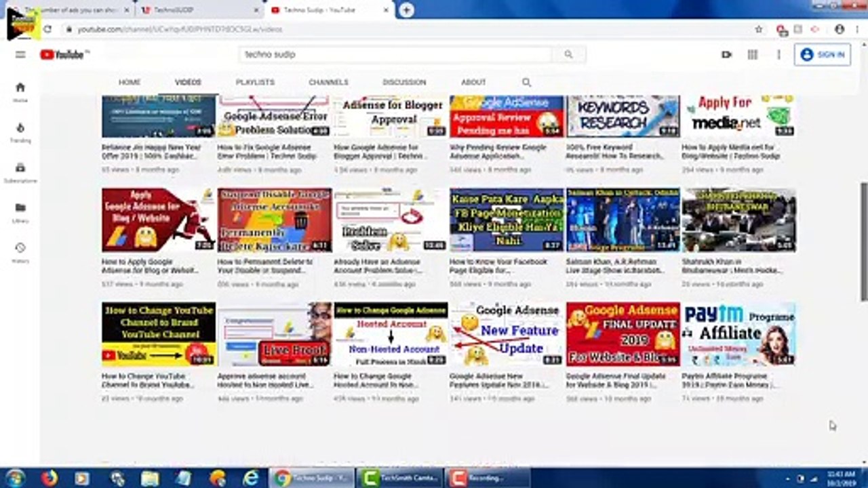Screen dimensions: 868x488
Task: Click title How to Apply Media.net for Blog
Action: [x=731, y=151]
